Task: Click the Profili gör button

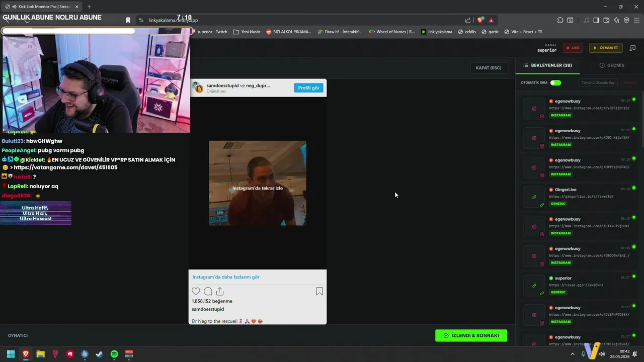Action: [x=308, y=88]
